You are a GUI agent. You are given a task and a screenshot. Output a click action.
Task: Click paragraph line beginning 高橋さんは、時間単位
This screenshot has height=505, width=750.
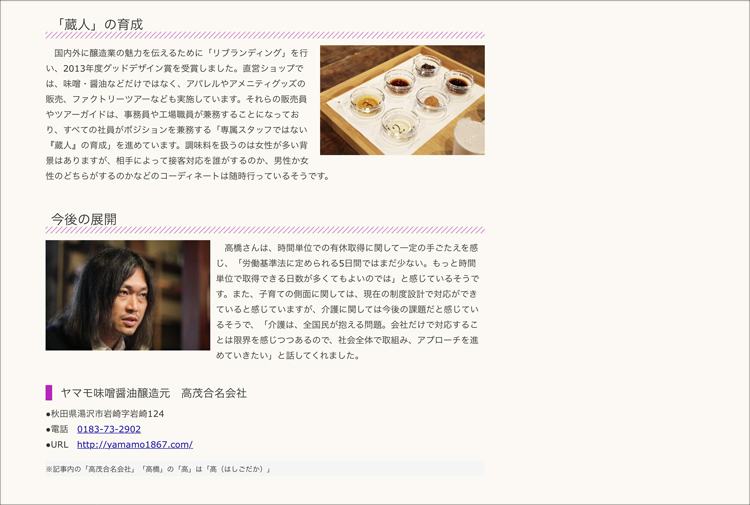click(351, 248)
